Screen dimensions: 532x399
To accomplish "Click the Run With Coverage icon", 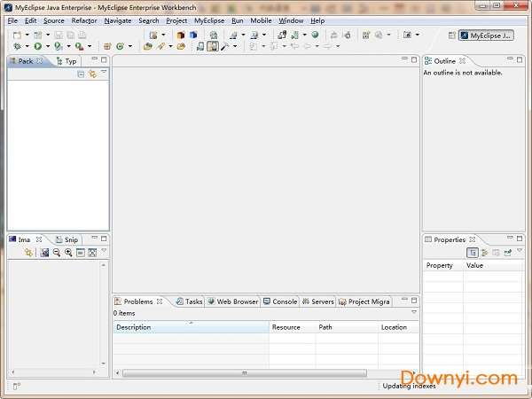I will tap(59, 46).
